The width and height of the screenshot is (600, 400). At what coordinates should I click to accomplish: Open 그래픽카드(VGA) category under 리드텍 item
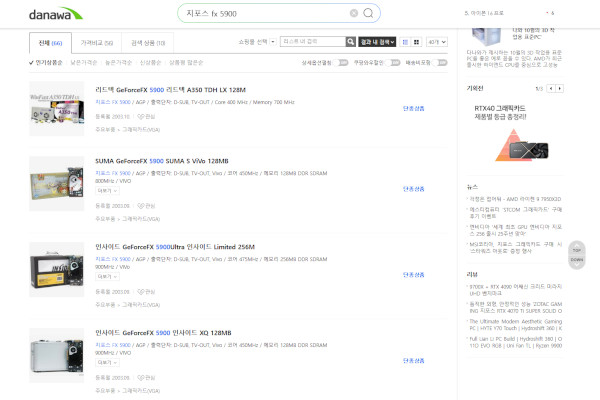[x=141, y=130]
